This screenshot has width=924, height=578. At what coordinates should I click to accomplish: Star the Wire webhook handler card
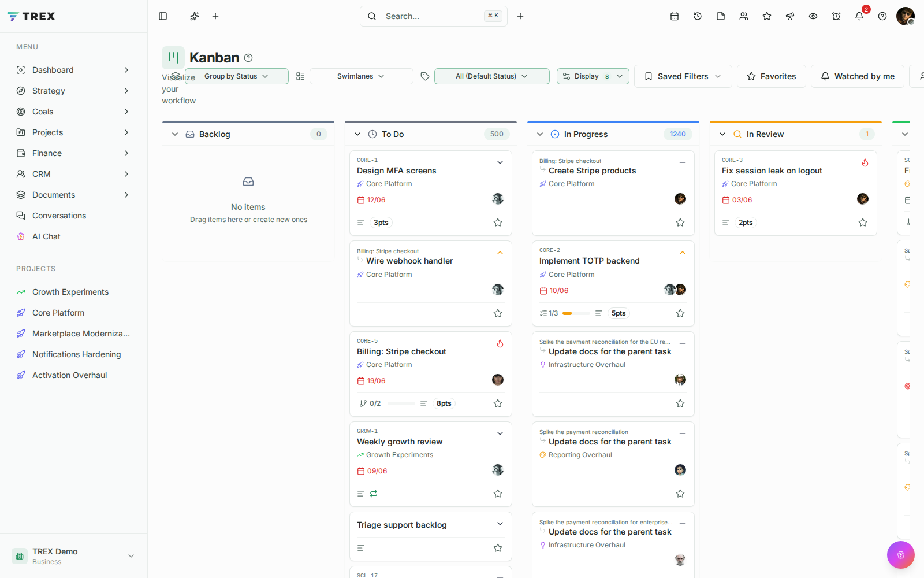tap(498, 313)
